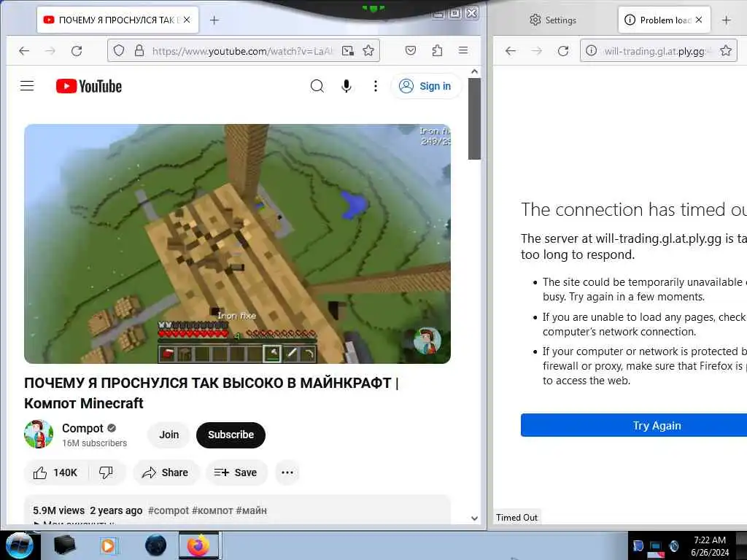Reload the timed-out page
Image resolution: width=747 pixels, height=560 pixels.
(x=563, y=50)
